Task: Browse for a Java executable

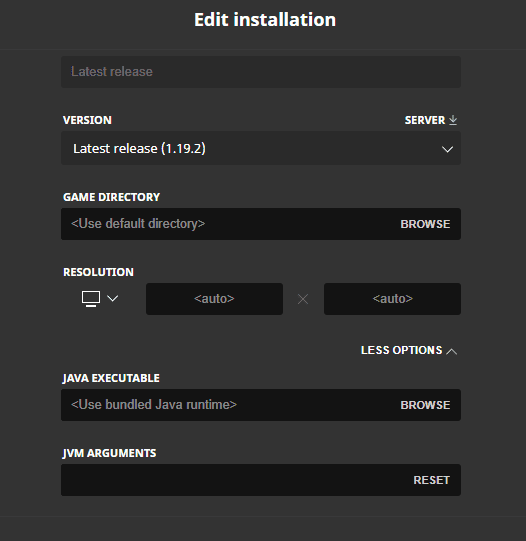Action: (x=425, y=405)
